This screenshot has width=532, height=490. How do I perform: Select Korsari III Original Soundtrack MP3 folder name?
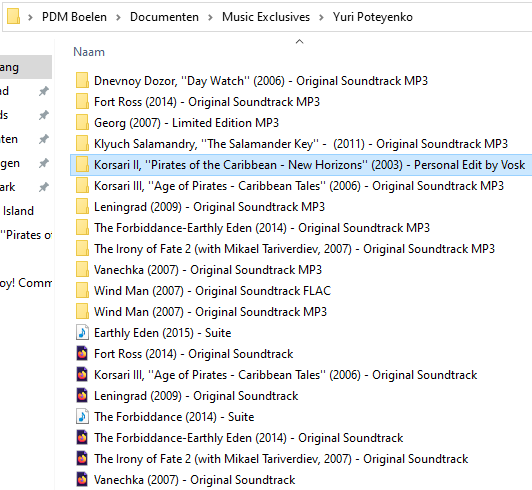click(x=299, y=186)
